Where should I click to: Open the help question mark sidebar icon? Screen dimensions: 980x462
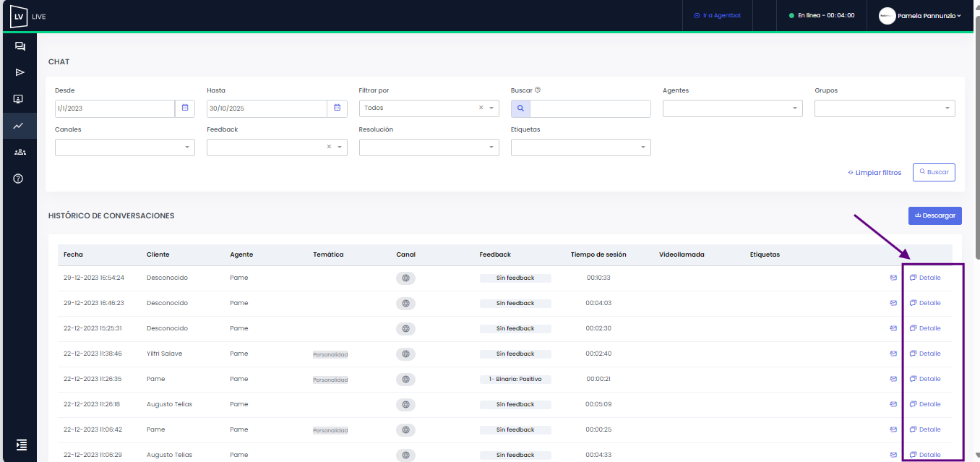[x=19, y=179]
